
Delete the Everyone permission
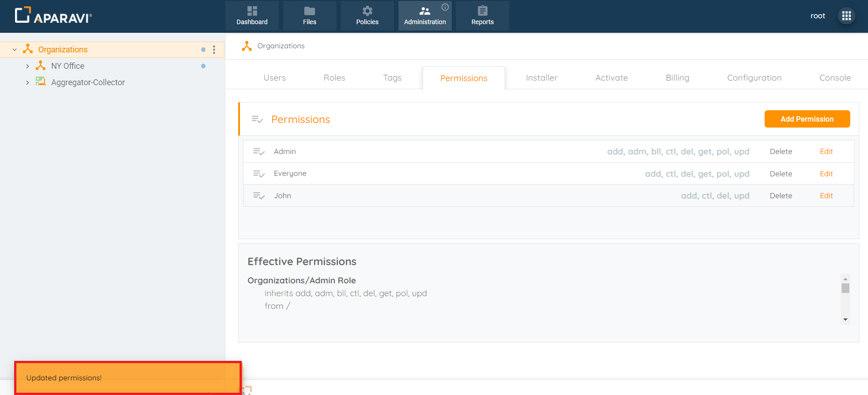pos(781,174)
